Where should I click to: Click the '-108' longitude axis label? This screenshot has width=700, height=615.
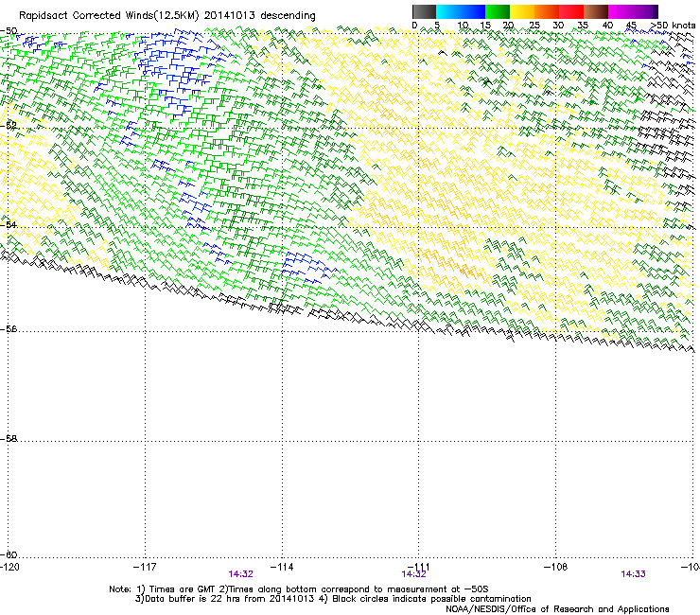[x=556, y=567]
